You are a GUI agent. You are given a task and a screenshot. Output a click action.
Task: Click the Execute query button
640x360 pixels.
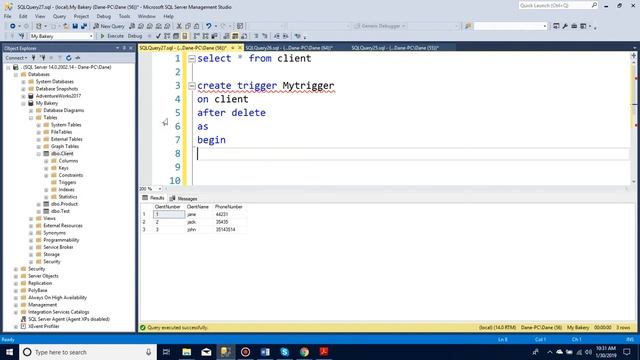pyautogui.click(x=112, y=36)
